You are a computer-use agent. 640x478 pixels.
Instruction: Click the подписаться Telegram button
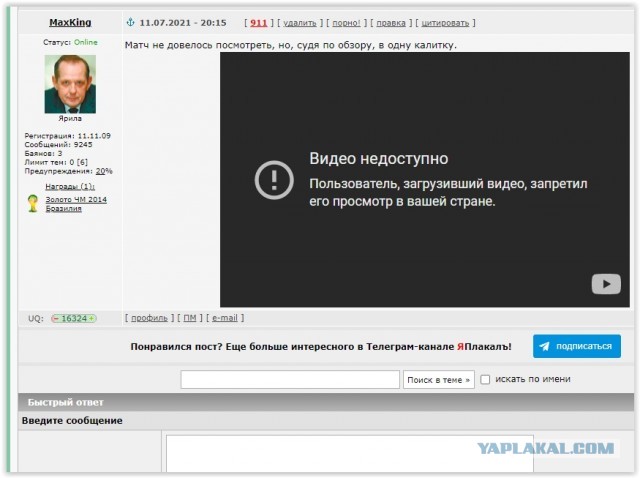[x=577, y=347]
